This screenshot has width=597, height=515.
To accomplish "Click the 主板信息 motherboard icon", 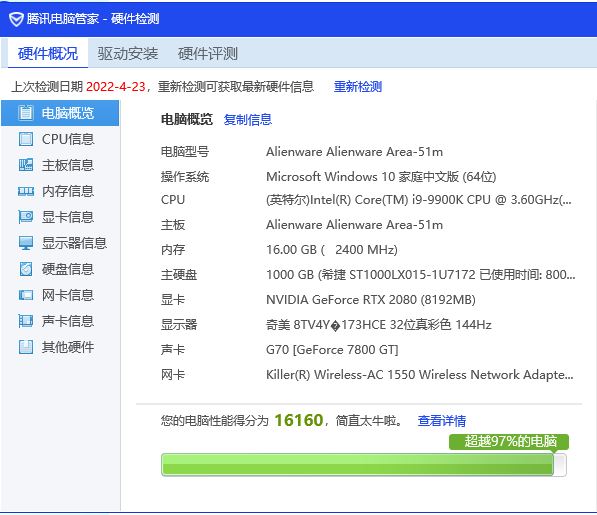I will click(26, 165).
